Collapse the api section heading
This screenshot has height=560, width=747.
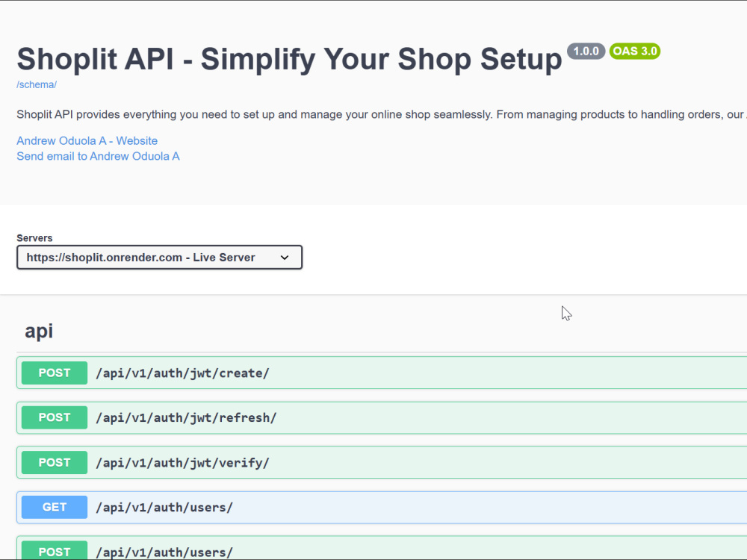[39, 331]
